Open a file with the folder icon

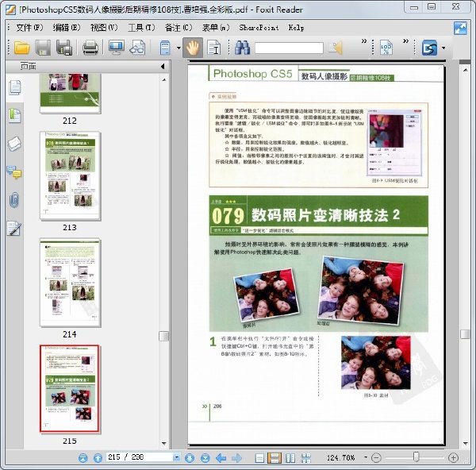(22, 48)
